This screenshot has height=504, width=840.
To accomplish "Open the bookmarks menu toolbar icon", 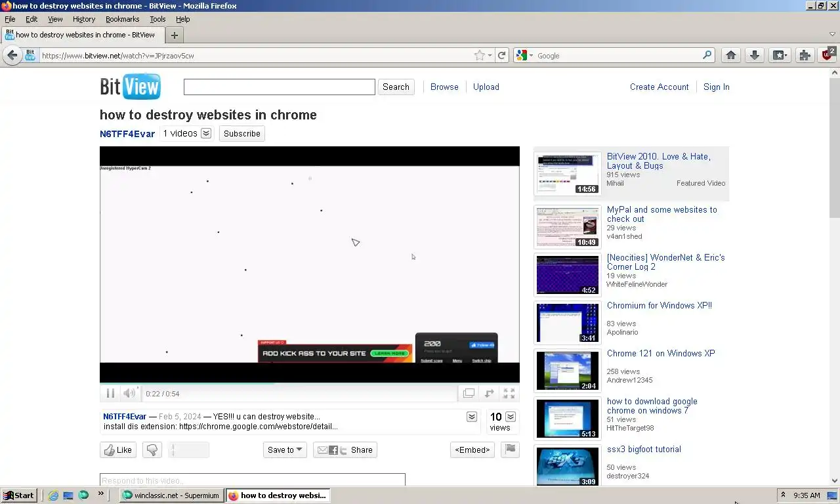I will click(780, 56).
